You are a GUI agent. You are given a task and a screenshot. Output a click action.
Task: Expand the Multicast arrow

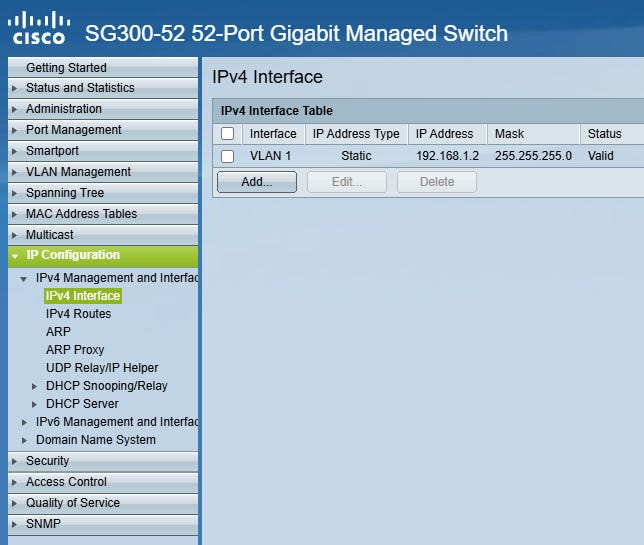pyautogui.click(x=14, y=235)
